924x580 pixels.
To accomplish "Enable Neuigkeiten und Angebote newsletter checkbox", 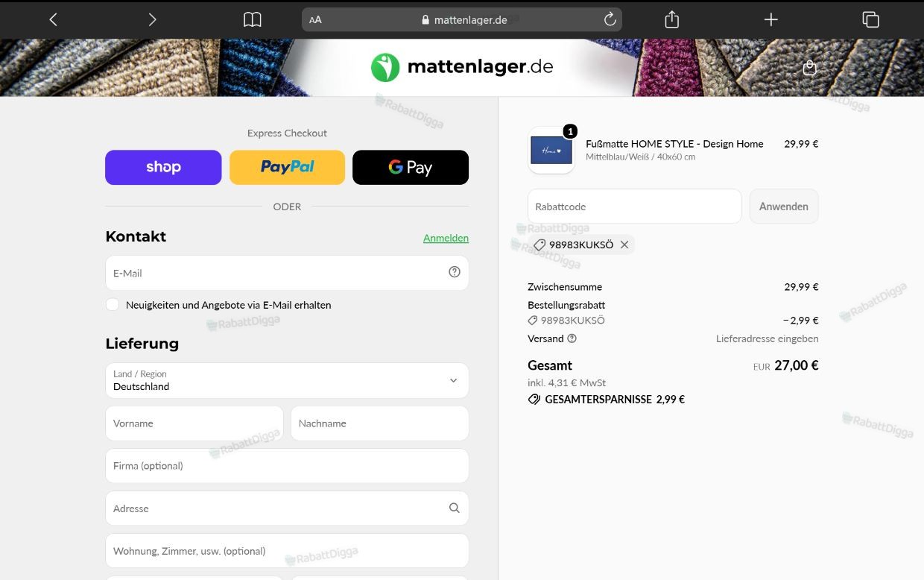I will point(113,304).
